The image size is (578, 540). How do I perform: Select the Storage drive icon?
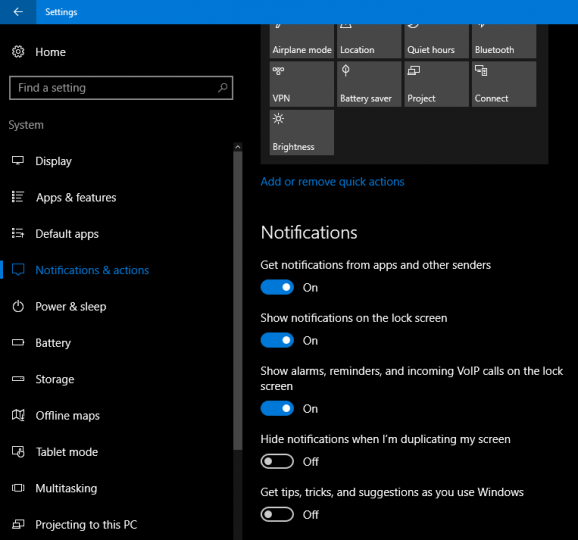tap(18, 379)
